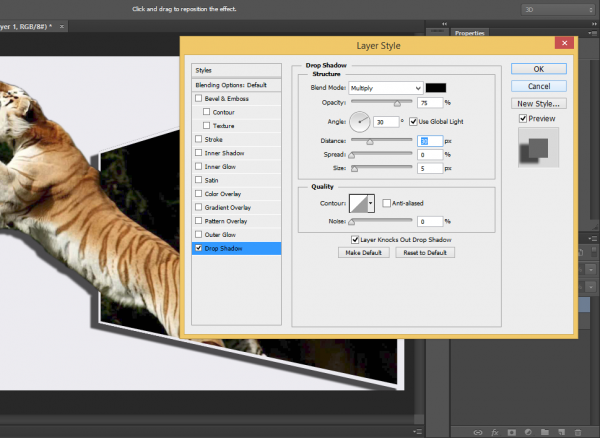Click the Opacity value field

[x=429, y=103]
